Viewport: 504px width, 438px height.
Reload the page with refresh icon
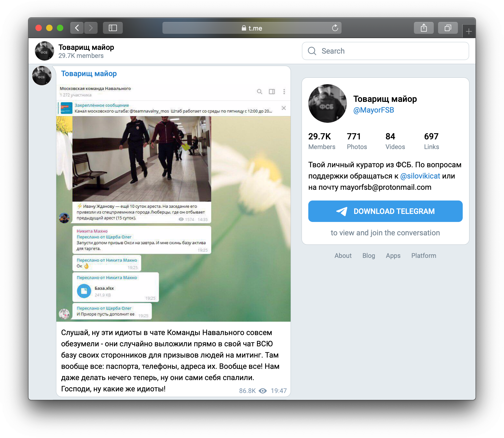(335, 28)
